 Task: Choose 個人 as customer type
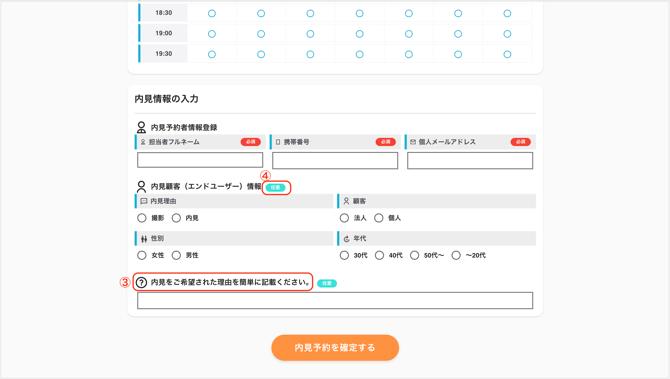(x=379, y=218)
